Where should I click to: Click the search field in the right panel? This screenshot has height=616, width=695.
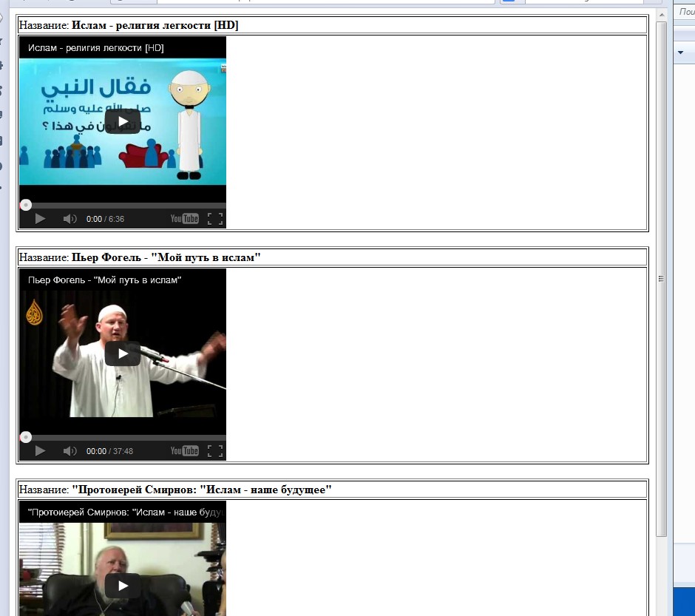(686, 11)
